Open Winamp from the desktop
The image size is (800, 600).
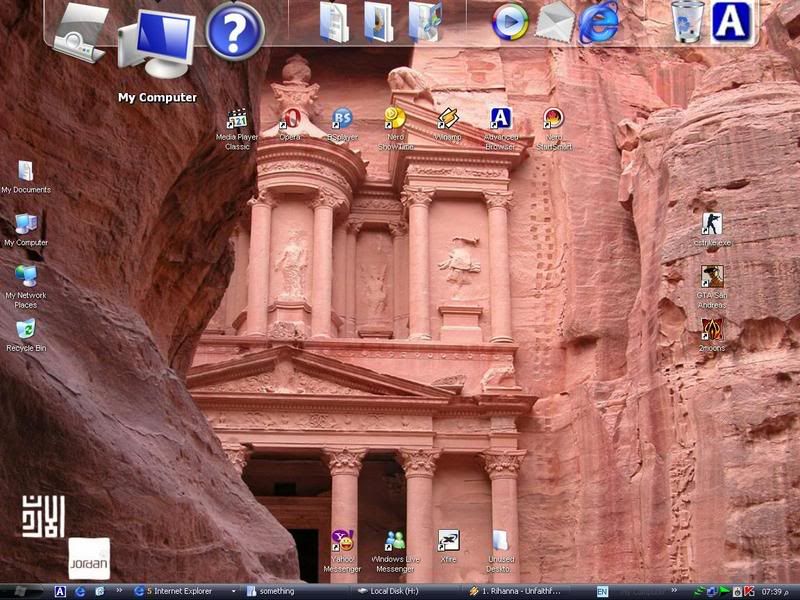tap(448, 120)
